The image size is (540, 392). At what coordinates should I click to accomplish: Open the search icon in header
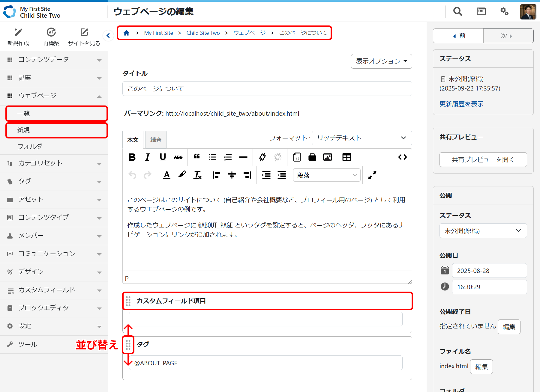(457, 11)
